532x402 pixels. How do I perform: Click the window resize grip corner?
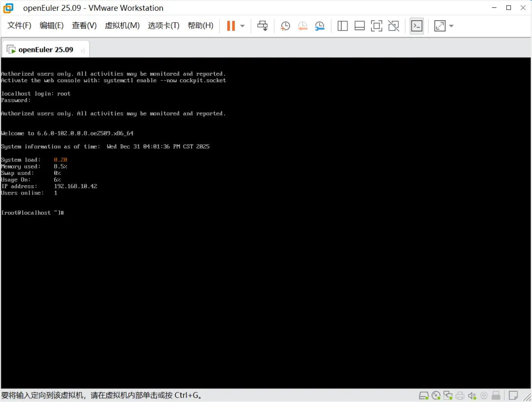[x=527, y=397]
